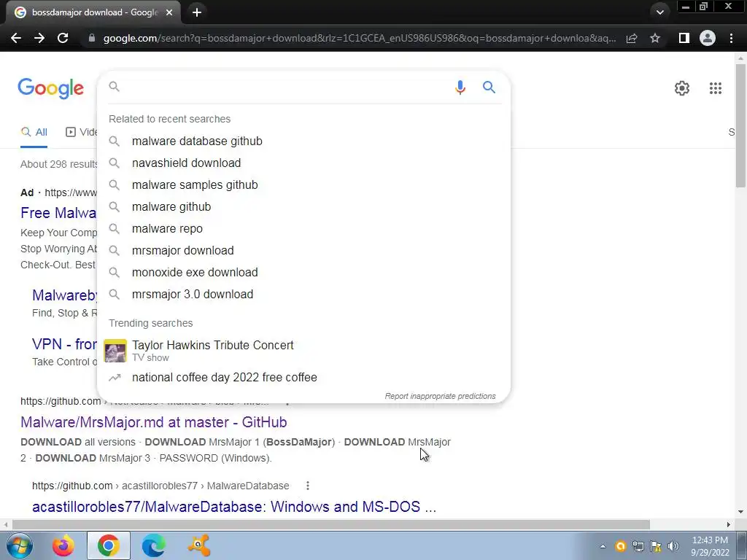Open the Malwarebytes sitelink
Image resolution: width=747 pixels, height=560 pixels.
[x=65, y=295]
